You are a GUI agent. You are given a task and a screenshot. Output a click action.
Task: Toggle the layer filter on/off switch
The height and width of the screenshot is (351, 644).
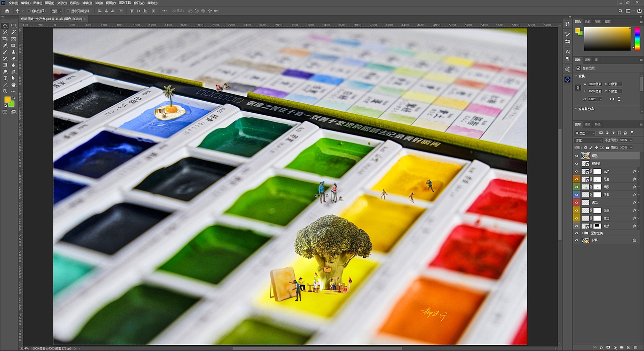(632, 132)
